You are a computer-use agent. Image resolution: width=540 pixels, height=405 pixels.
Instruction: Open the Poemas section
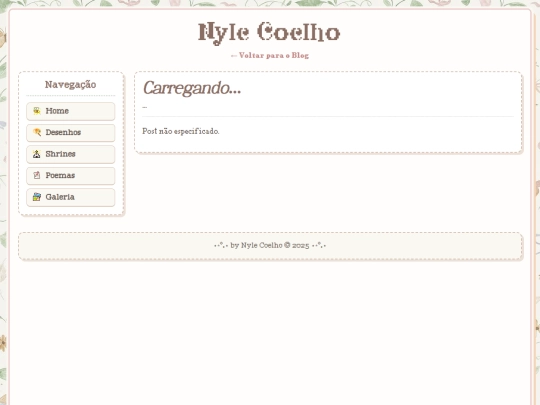coord(71,176)
